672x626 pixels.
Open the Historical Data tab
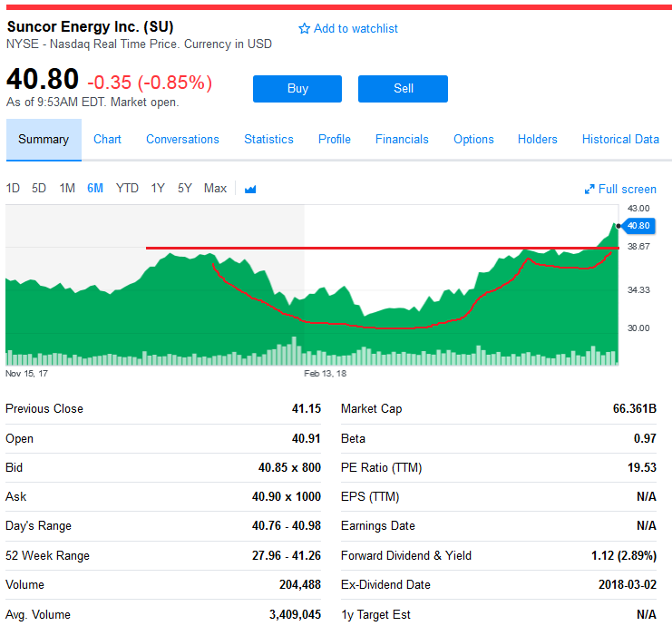pos(620,140)
